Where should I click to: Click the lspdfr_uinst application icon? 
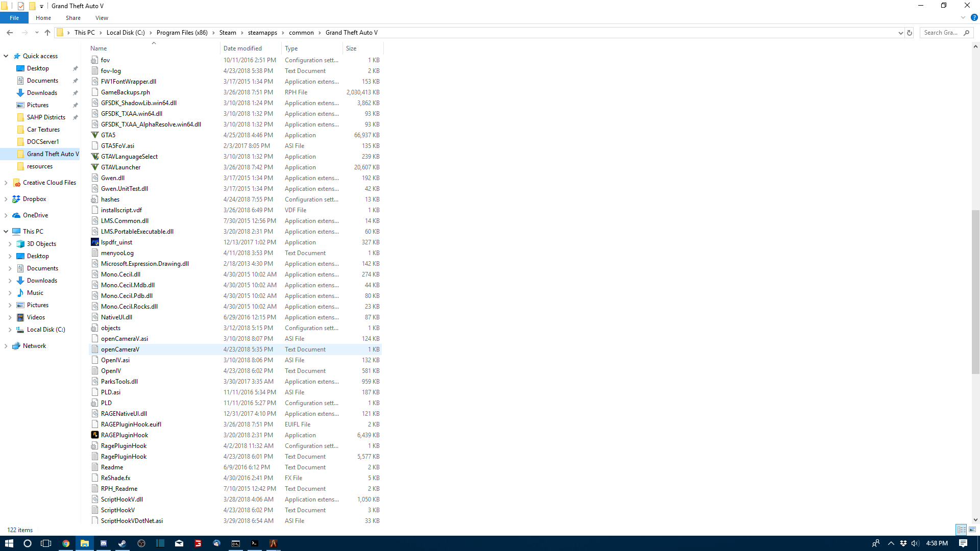click(94, 242)
